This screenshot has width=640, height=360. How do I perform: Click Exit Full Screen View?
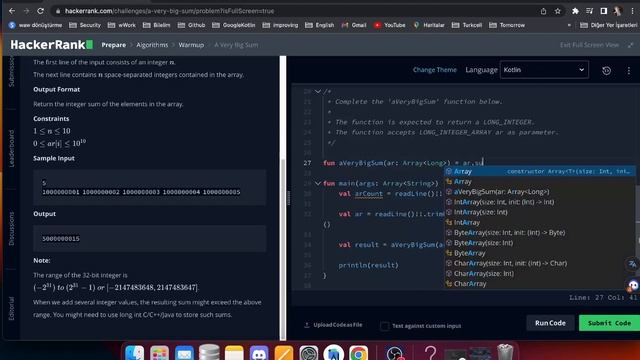(589, 45)
